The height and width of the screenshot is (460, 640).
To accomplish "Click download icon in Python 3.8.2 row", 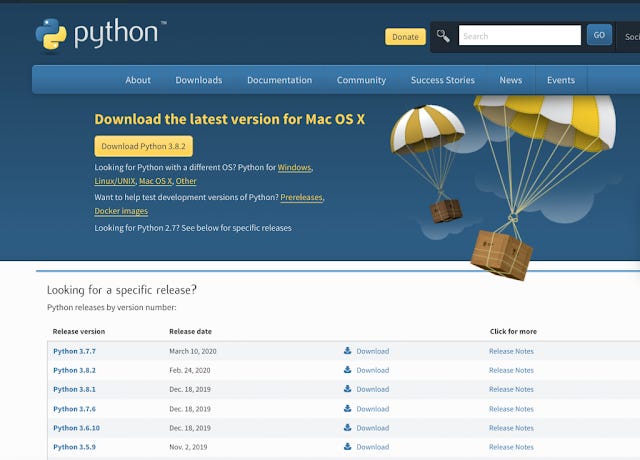I will [347, 370].
